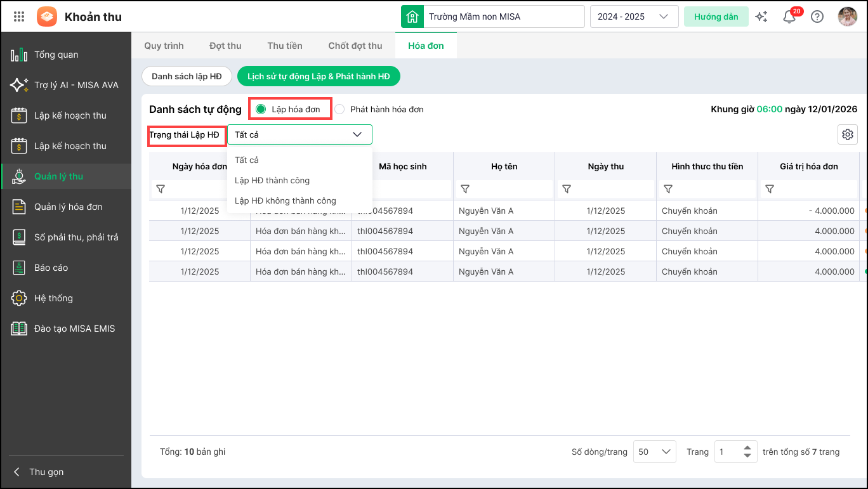The image size is (868, 489).
Task: Click filter icon under Giá trị hóa đơn
Action: tap(770, 189)
